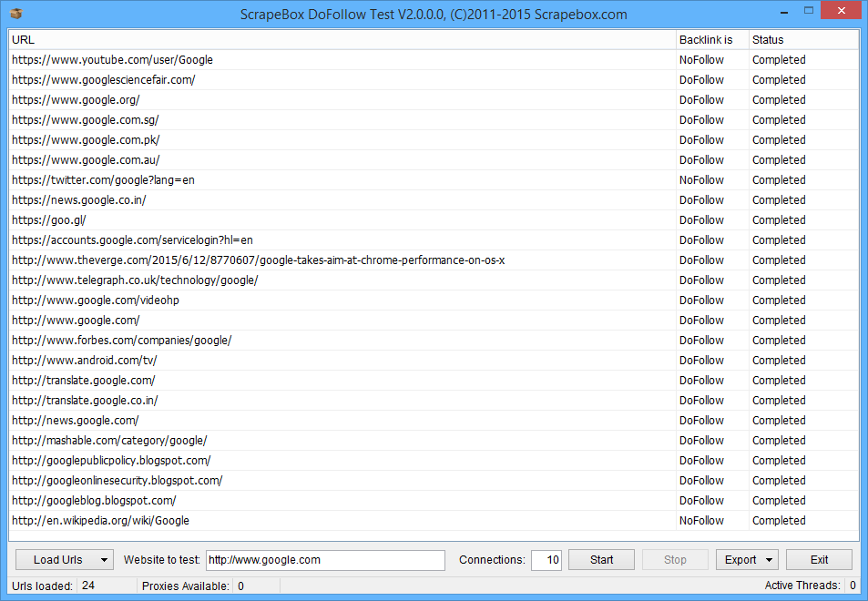This screenshot has width=868, height=601.
Task: Focus the Connections number field
Action: click(x=546, y=560)
